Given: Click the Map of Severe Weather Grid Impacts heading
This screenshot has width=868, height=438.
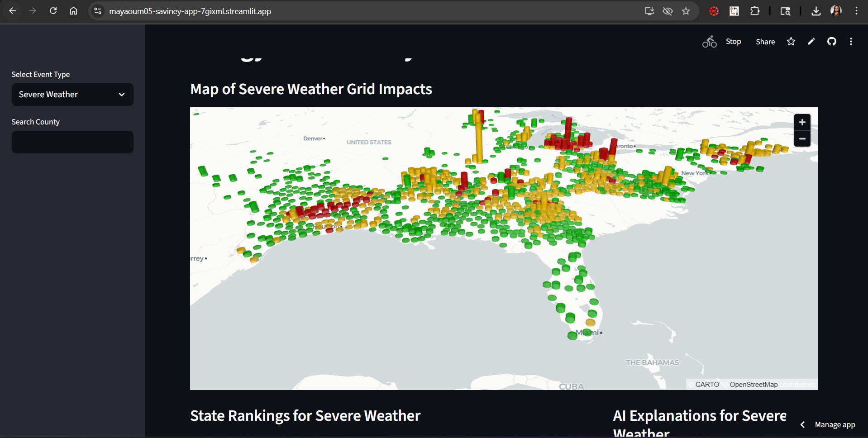Looking at the screenshot, I should 311,89.
